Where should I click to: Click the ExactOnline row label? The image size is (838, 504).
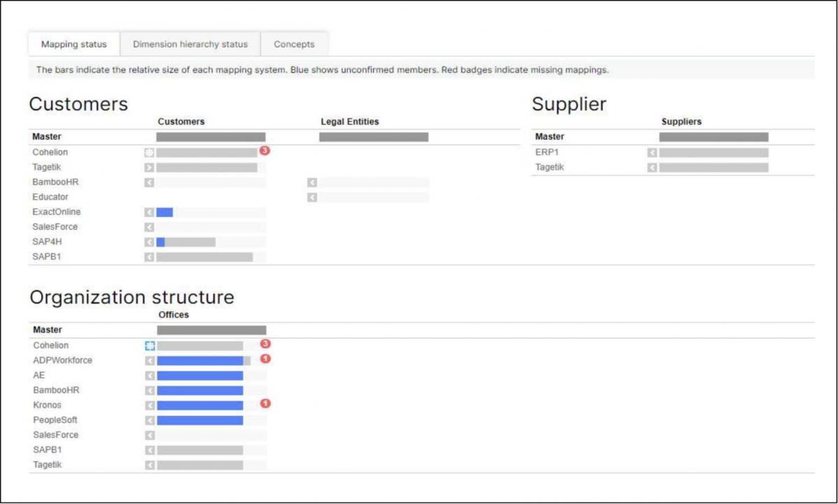[57, 212]
